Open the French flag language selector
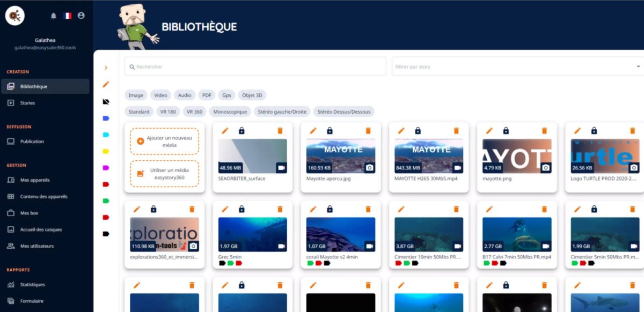This screenshot has width=644, height=312. (67, 16)
